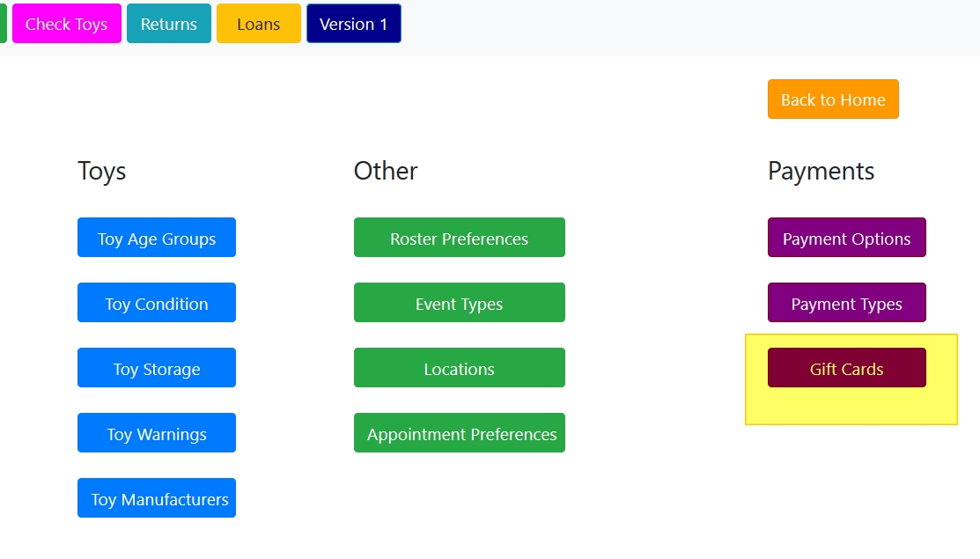
Task: Go to the Returns section
Action: pos(168,24)
